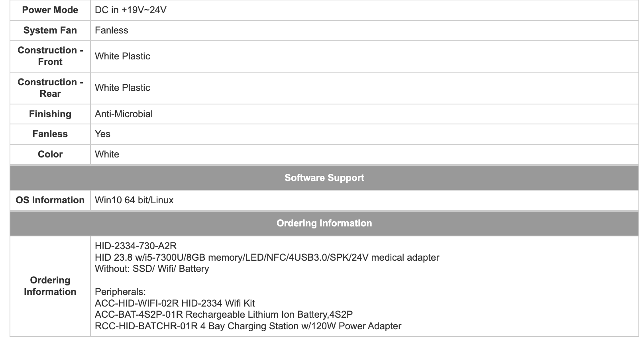Click the Yes value in Fanless row
Image resolution: width=644 pixels, height=350 pixels.
[x=102, y=134]
